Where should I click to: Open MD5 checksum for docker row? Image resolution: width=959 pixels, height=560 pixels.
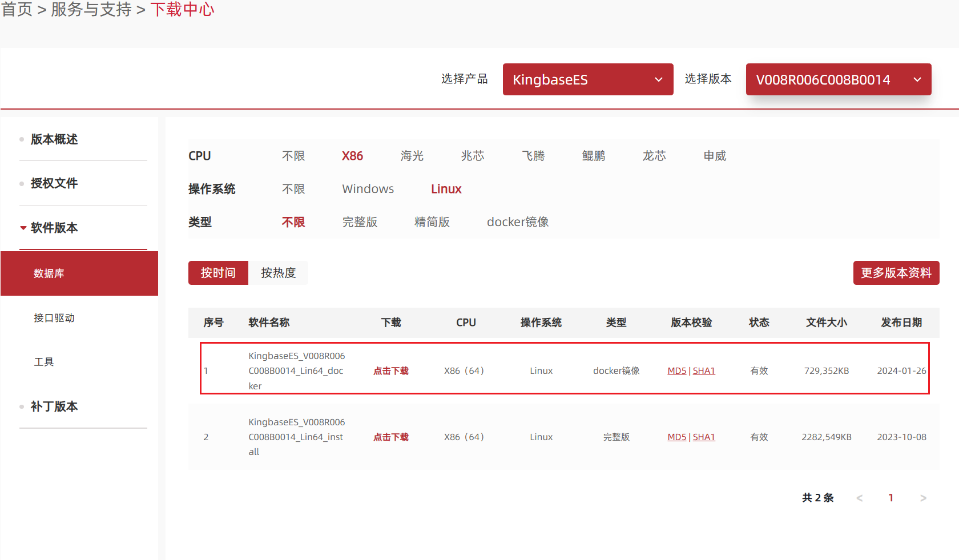pyautogui.click(x=677, y=371)
